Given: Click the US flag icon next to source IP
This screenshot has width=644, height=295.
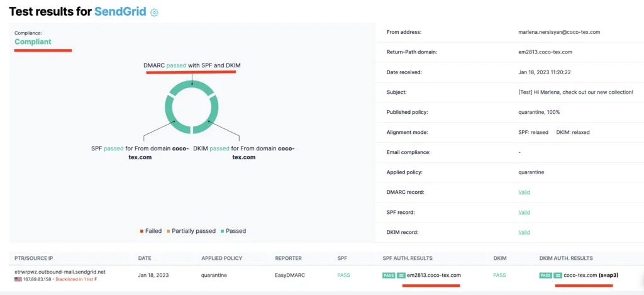Looking at the screenshot, I should click(18, 279).
